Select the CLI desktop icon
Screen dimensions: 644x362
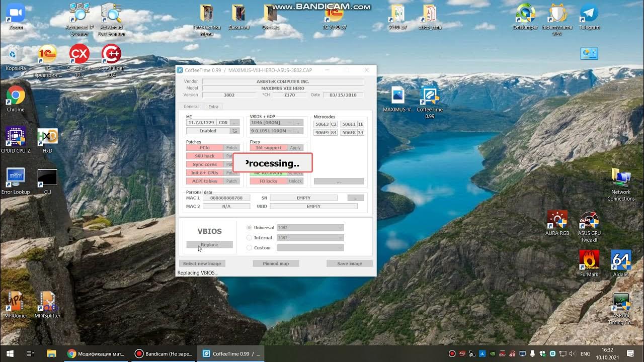[47, 182]
